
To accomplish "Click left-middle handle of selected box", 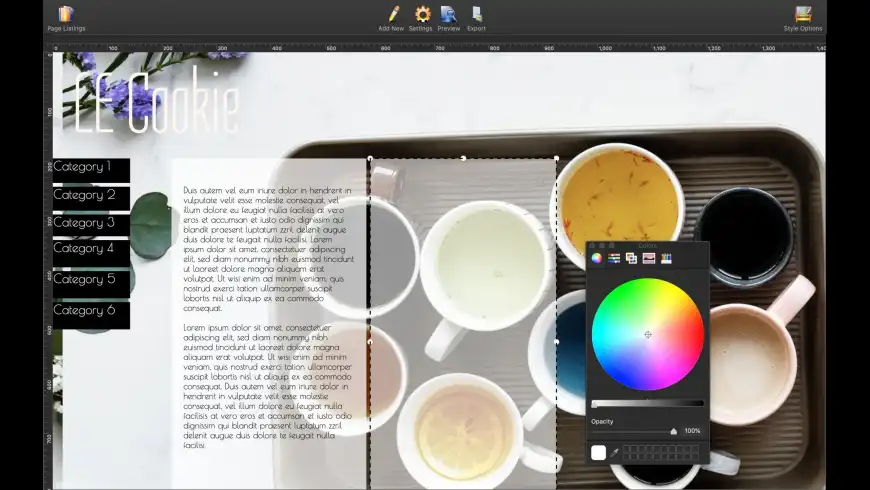I will (x=370, y=342).
